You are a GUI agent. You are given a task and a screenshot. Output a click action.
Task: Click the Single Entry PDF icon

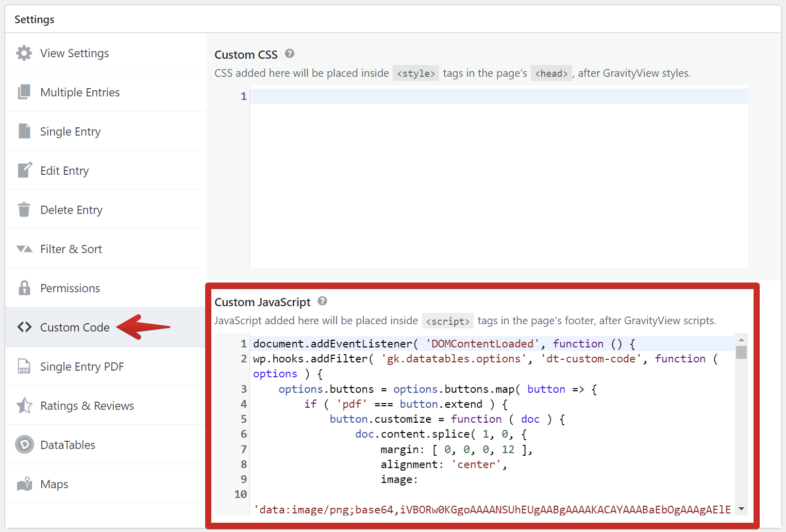(x=24, y=366)
